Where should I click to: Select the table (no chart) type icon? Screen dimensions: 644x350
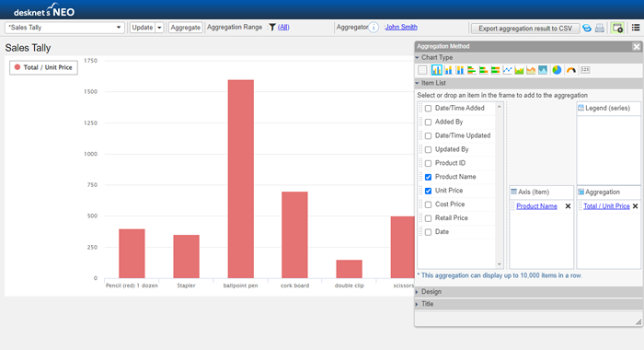point(422,70)
